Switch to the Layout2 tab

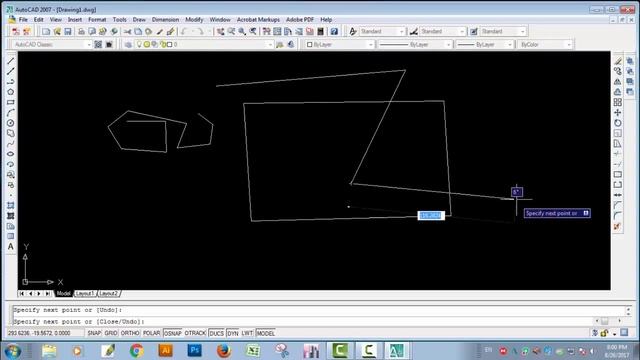109,293
